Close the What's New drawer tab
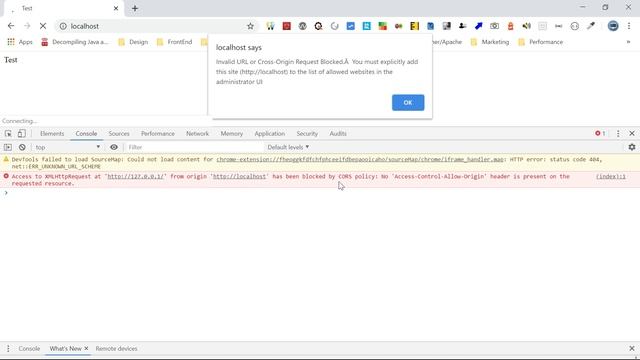 (86, 349)
